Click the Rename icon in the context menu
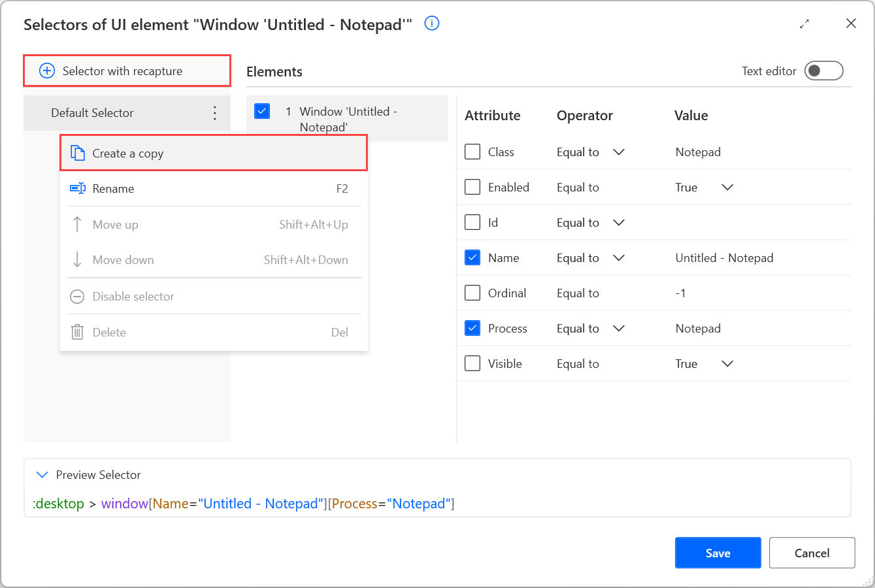 [78, 189]
